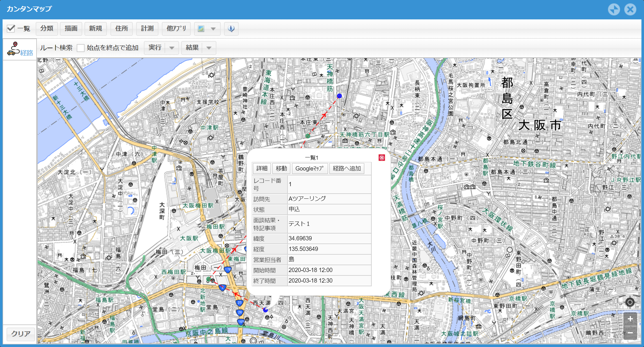Click the popup title 一覧1
The image size is (644, 347).
tap(312, 158)
